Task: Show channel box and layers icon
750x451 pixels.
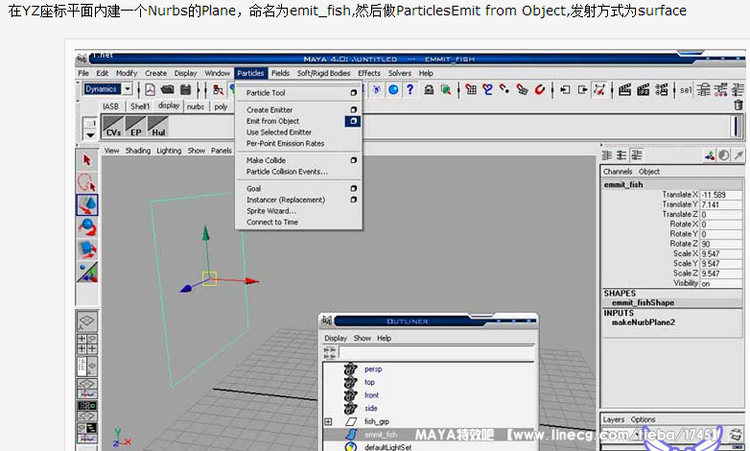Action: [x=637, y=155]
